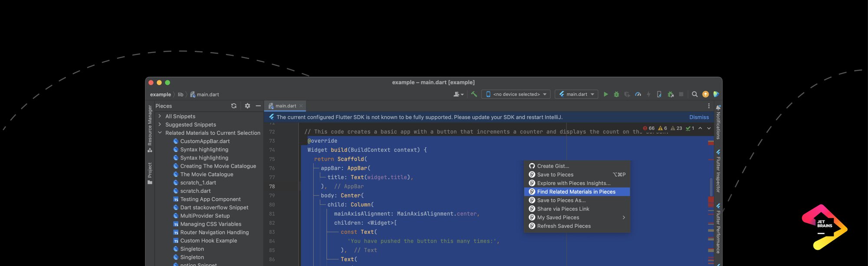This screenshot has width=868, height=266.
Task: Open My Saved Pieces submenu arrow
Action: point(624,217)
